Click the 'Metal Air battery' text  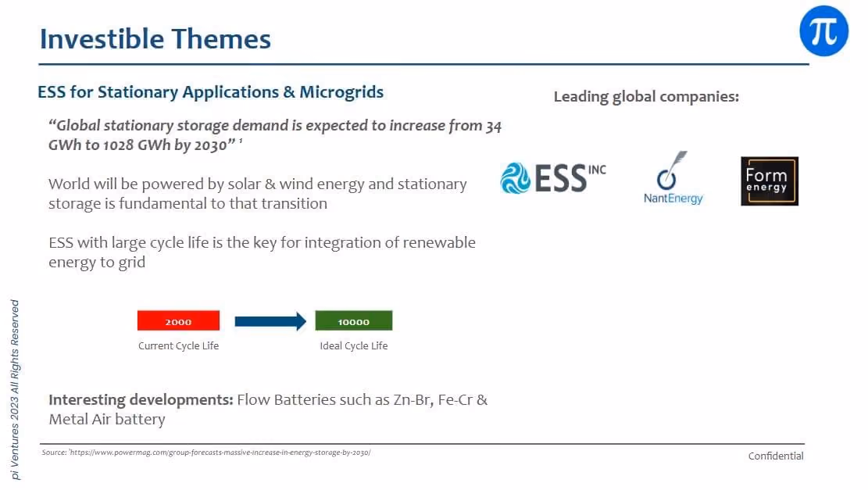tap(107, 420)
